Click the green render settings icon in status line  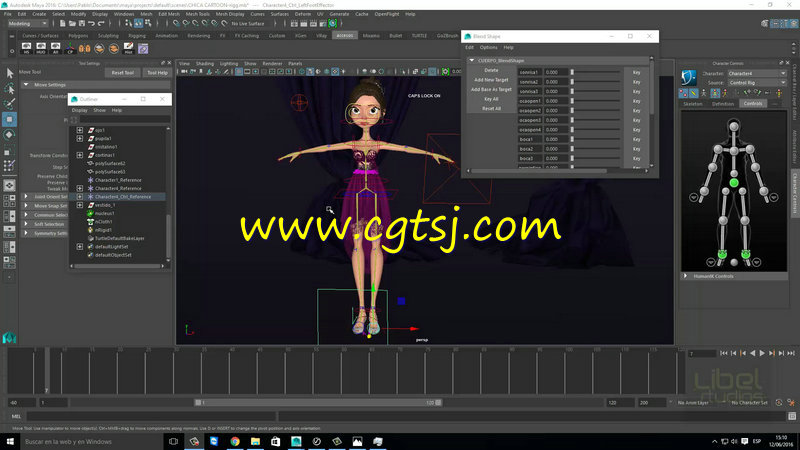333,23
